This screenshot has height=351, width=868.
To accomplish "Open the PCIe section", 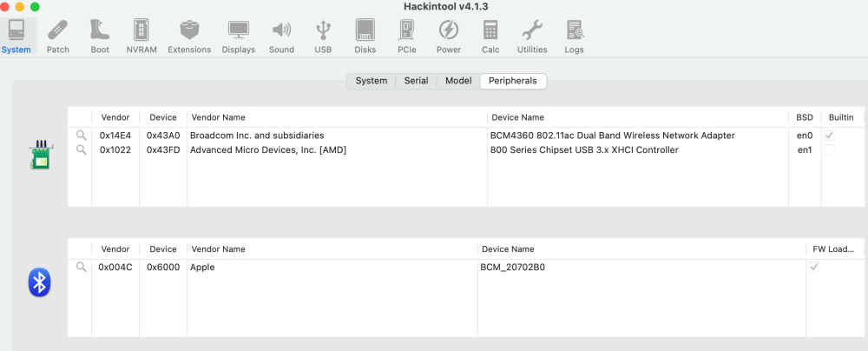I will [x=406, y=36].
